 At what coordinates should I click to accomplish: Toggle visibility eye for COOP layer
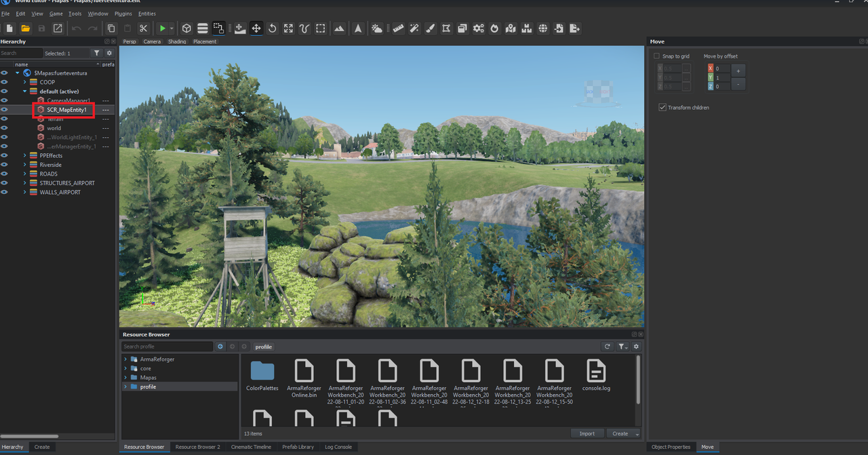pyautogui.click(x=4, y=82)
